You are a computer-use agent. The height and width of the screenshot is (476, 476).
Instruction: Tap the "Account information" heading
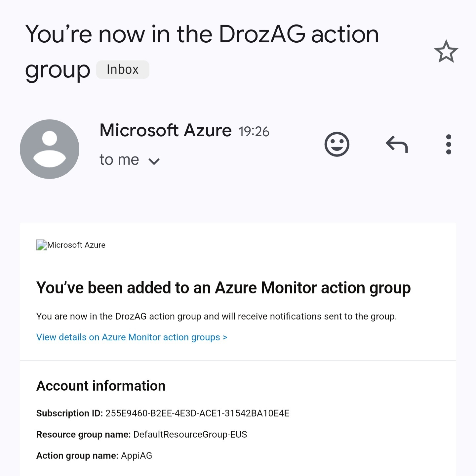tap(101, 386)
